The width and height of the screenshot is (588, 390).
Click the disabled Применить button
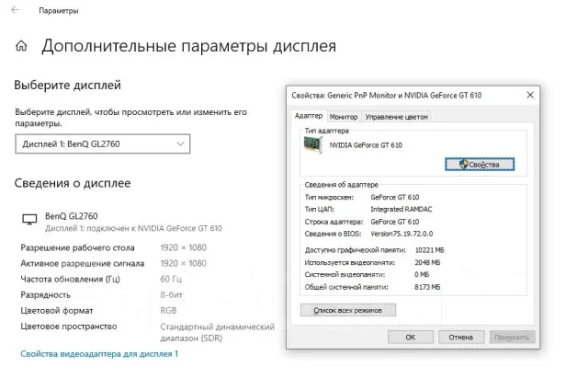512,337
